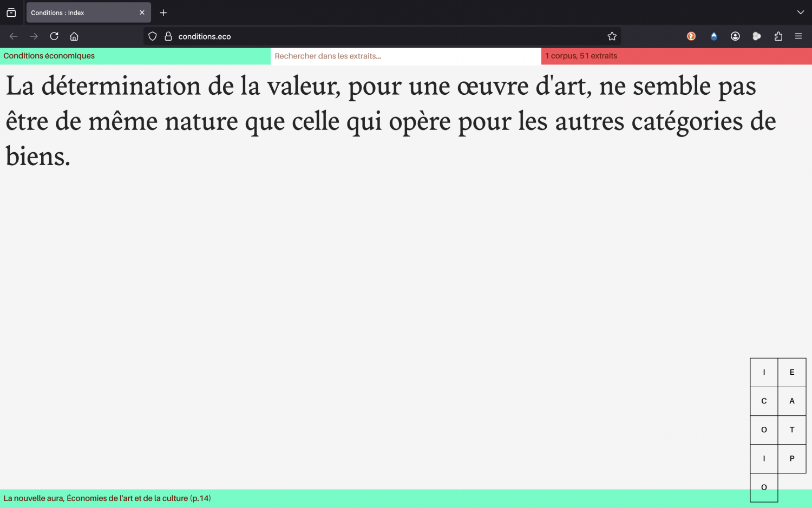The width and height of the screenshot is (812, 508).
Task: Bookmark this page with the star icon
Action: coord(612,36)
